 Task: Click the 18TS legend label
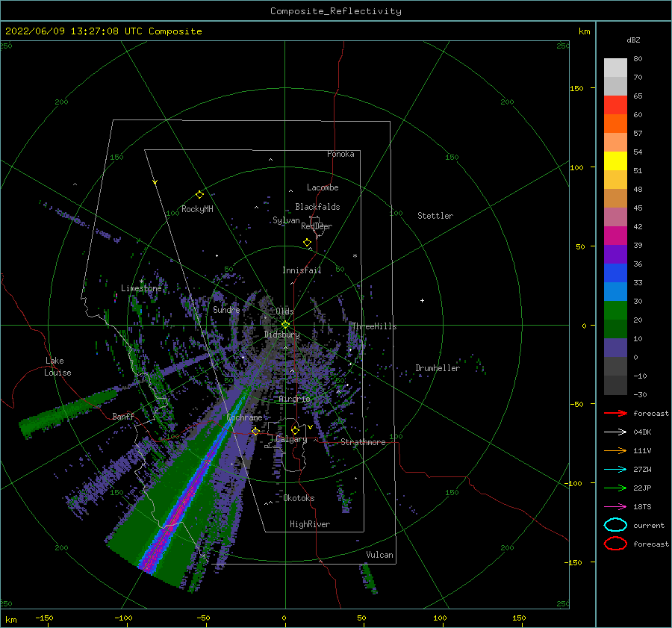coord(642,507)
